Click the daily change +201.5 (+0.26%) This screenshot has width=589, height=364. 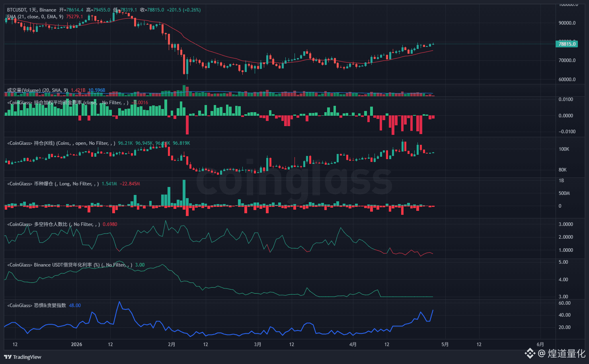183,10
